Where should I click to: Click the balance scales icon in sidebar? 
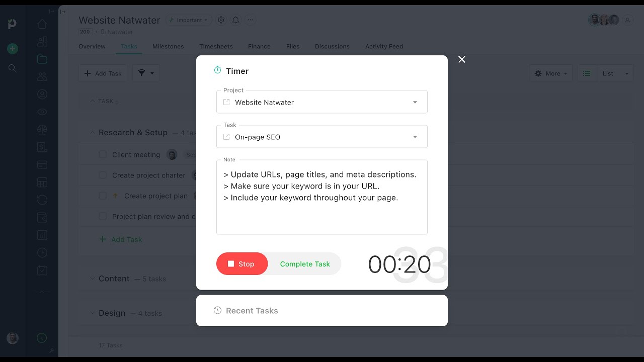coord(42,130)
